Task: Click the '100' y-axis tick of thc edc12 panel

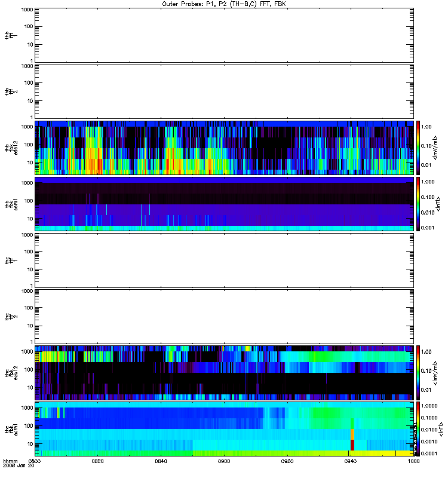Action: (x=29, y=370)
